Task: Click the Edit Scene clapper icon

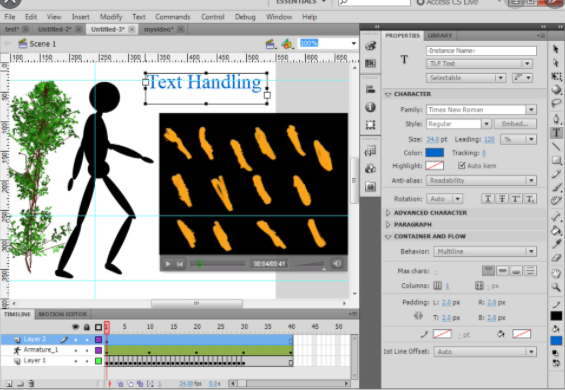Action: [x=271, y=44]
